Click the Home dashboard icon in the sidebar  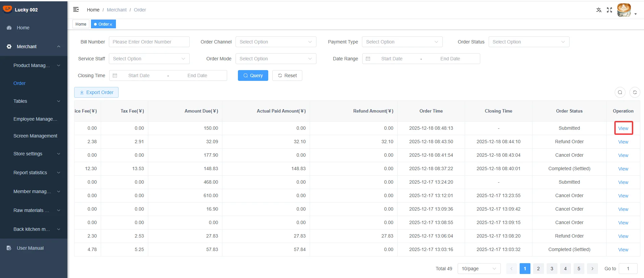(x=9, y=28)
